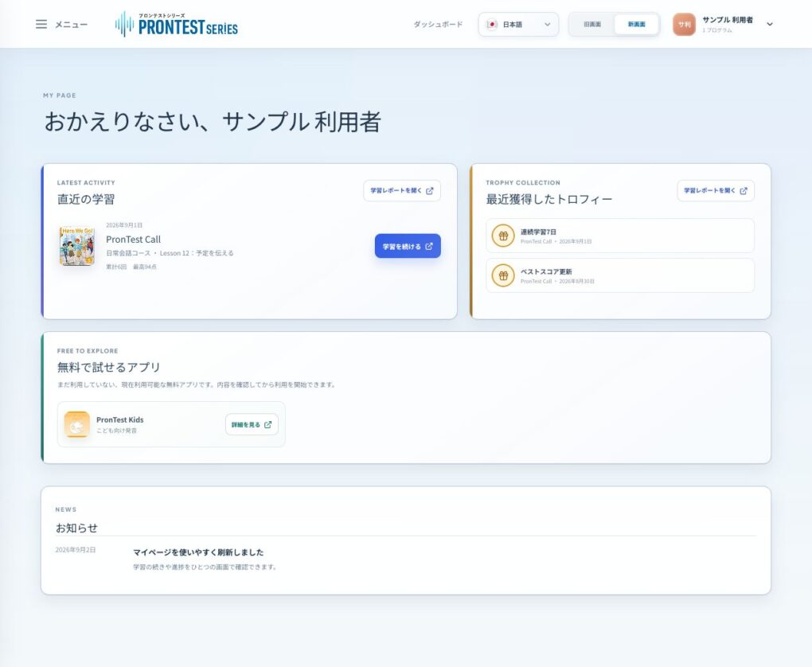Open the hamburger メニュー icon

coord(41,25)
